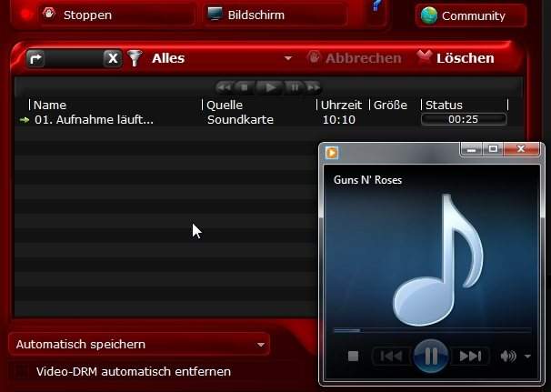Pause playback in media player

pos(431,357)
